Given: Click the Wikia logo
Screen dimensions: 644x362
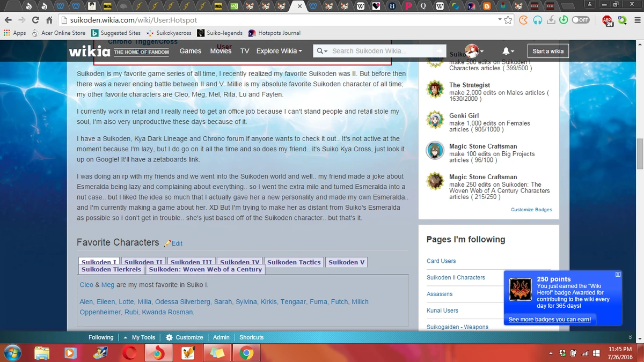Looking at the screenshot, I should point(90,51).
